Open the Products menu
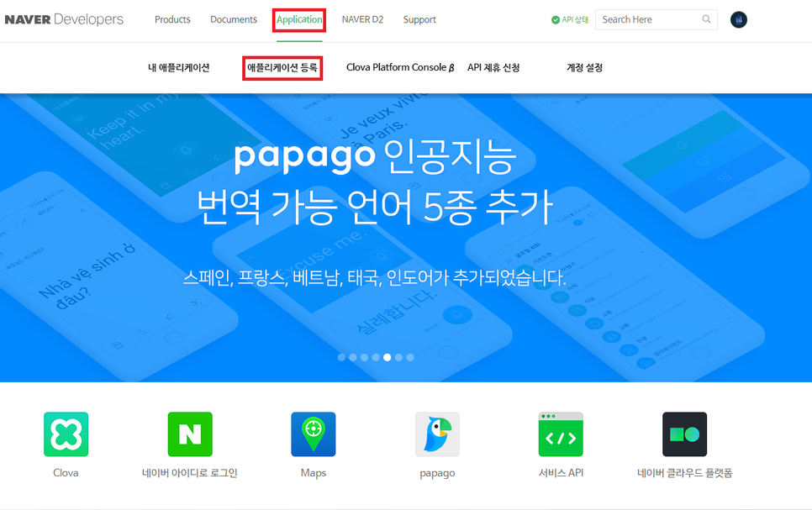812x510 pixels. tap(172, 19)
